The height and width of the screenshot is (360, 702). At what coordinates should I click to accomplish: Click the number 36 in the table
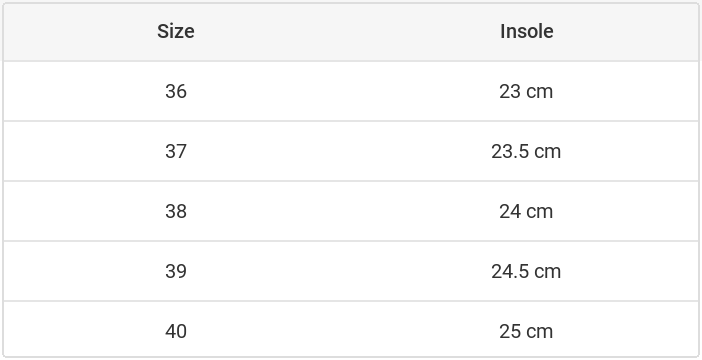pyautogui.click(x=176, y=91)
